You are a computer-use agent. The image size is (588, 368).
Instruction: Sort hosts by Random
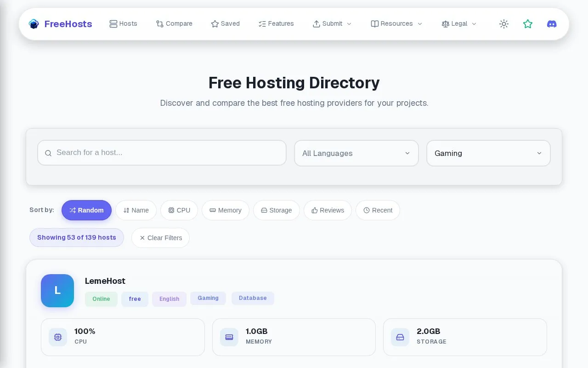point(86,210)
